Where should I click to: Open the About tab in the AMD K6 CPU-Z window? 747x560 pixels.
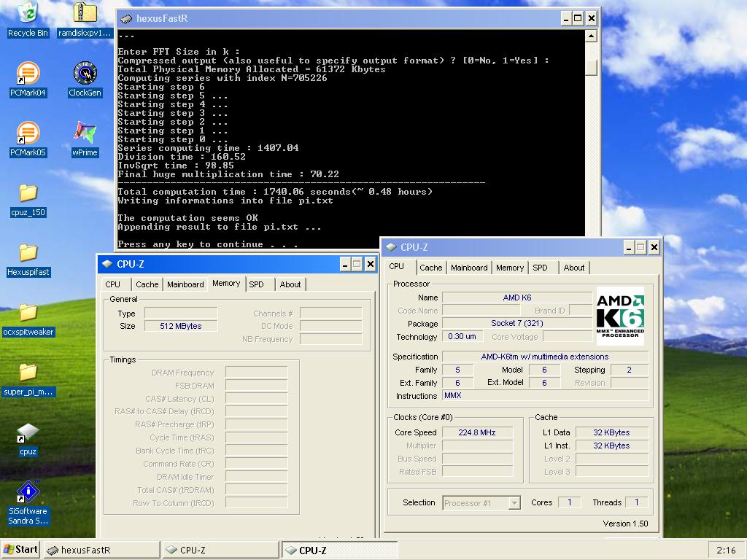point(573,268)
